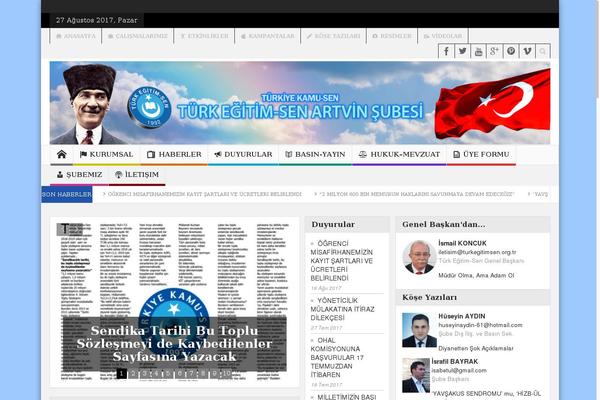The image size is (600, 400).
Task: Open article Diyanetten Şok Açıklamalar
Action: (x=476, y=348)
